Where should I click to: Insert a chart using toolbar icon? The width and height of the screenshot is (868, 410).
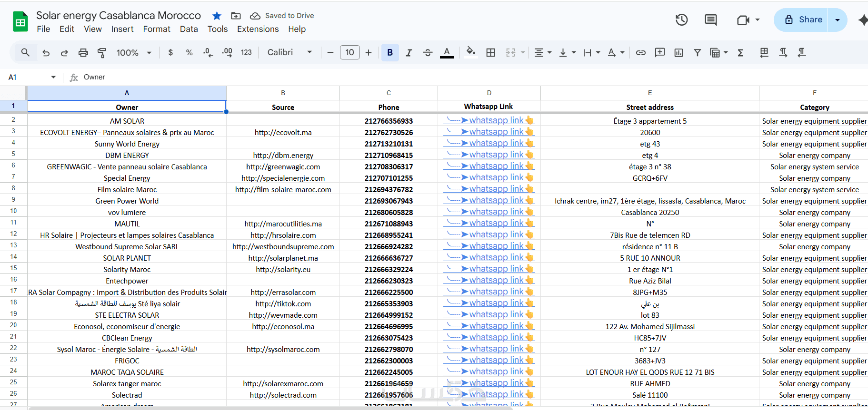678,53
